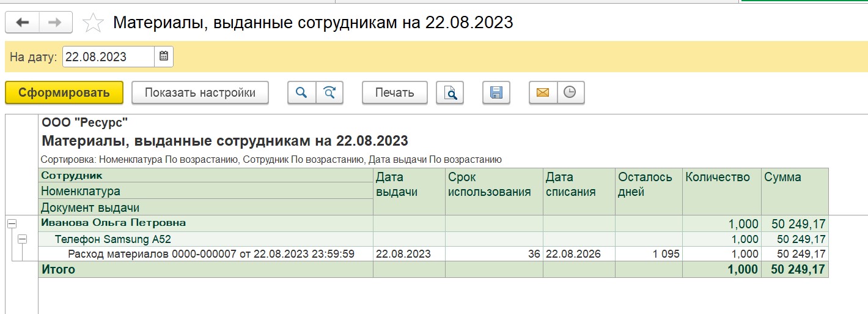Screen dimensions: 868x314
Task: Open Расход материалов 0000-000007 document row
Action: (211, 253)
